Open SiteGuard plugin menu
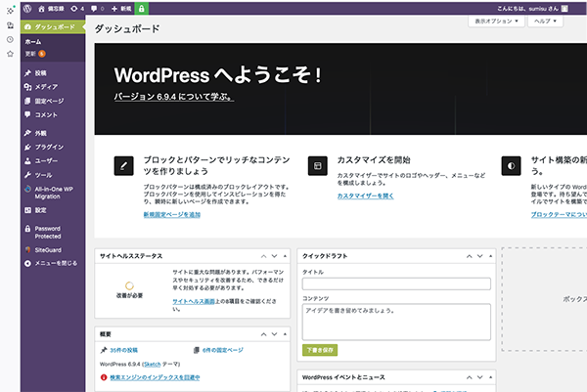The width and height of the screenshot is (587, 392). point(47,249)
